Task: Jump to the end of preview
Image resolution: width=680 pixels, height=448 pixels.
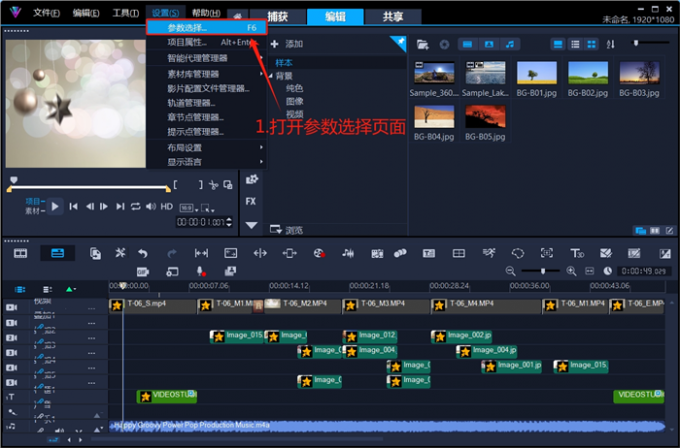Action: tap(120, 206)
